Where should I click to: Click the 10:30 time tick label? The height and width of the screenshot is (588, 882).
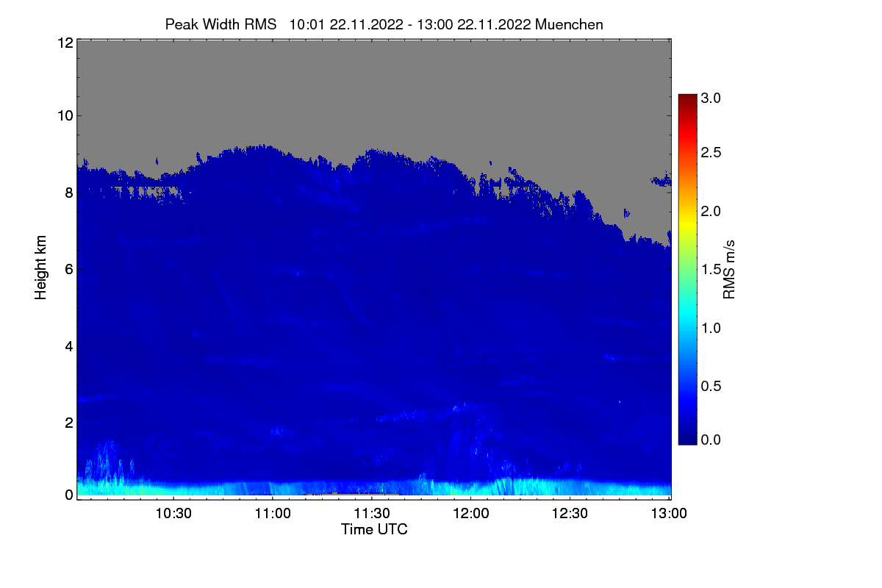[x=173, y=513]
